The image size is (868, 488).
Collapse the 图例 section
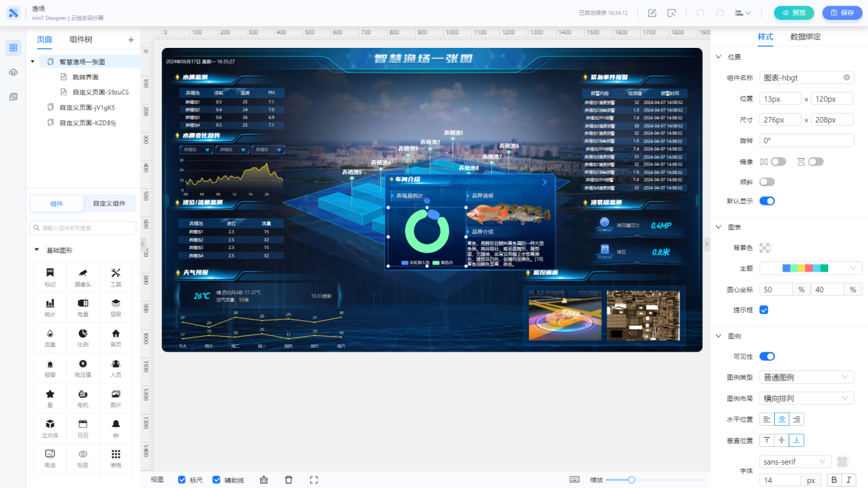pos(719,336)
